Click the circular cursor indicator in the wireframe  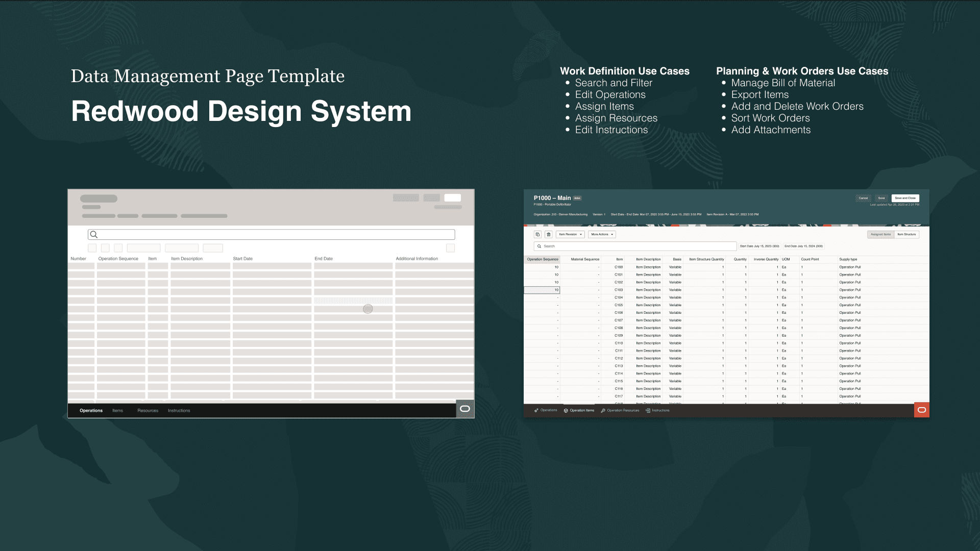(368, 309)
